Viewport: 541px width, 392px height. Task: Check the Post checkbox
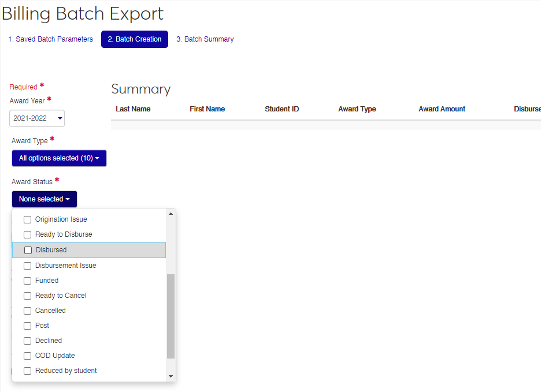[27, 326]
